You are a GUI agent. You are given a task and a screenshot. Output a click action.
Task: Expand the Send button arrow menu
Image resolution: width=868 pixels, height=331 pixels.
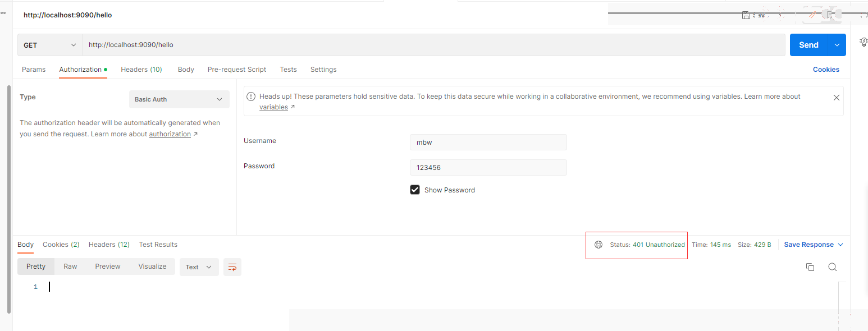(837, 45)
